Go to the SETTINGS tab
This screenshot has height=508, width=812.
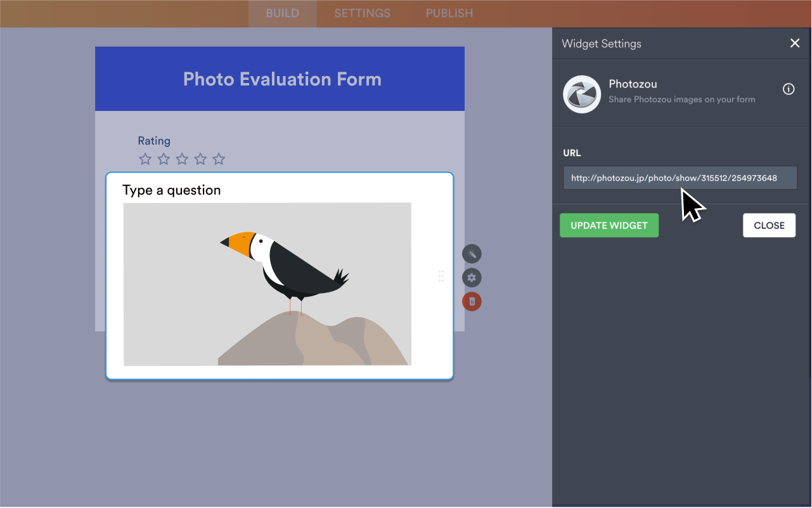[361, 13]
